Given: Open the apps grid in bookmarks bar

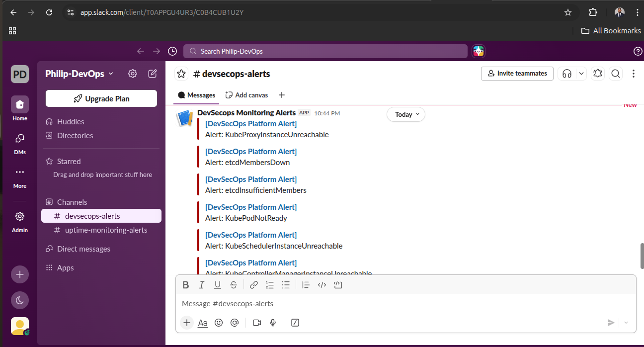Looking at the screenshot, I should point(12,31).
